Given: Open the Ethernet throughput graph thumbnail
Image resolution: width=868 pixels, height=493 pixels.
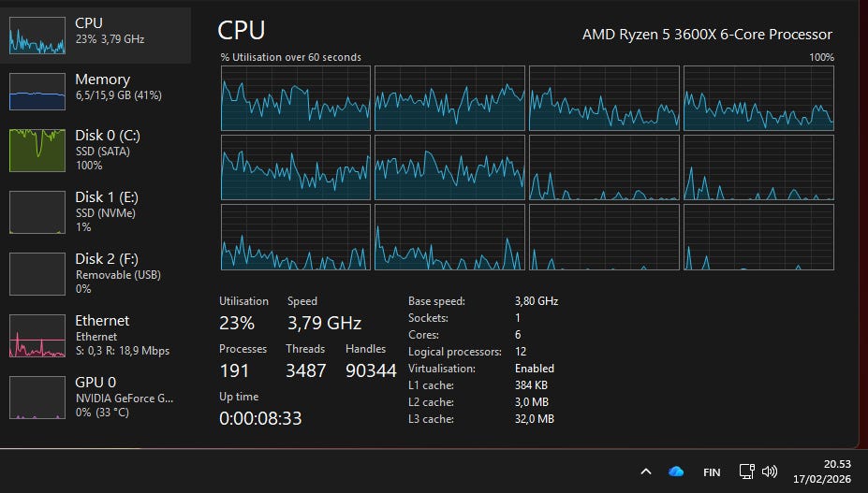Looking at the screenshot, I should (37, 336).
